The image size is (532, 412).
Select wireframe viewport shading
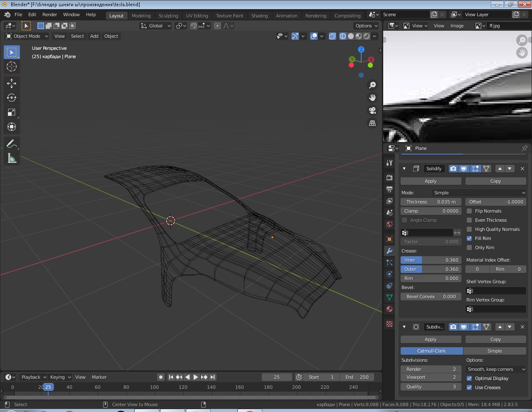tap(343, 36)
